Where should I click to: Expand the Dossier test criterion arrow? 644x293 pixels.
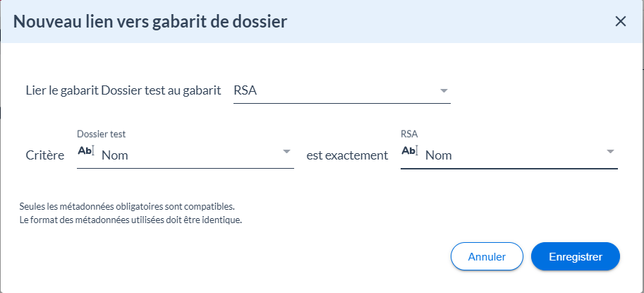[x=286, y=152]
